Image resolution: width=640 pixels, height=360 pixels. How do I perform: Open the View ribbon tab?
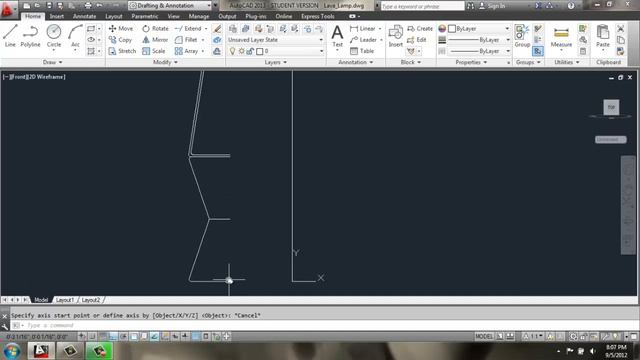(173, 16)
